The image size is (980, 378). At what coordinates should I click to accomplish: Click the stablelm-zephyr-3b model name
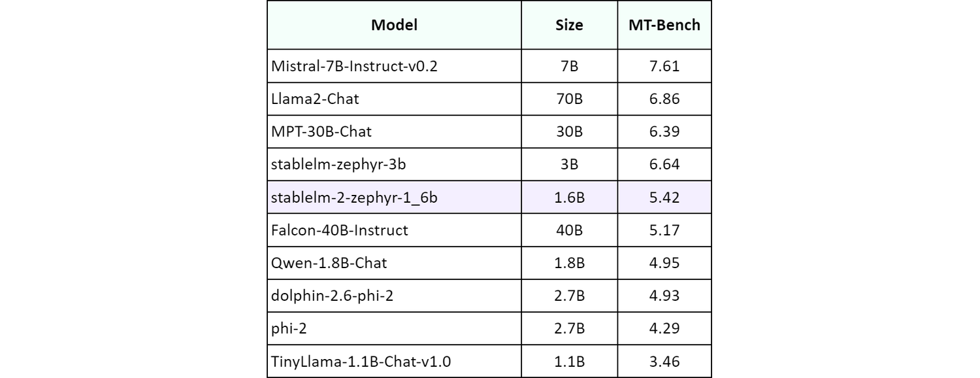(338, 164)
